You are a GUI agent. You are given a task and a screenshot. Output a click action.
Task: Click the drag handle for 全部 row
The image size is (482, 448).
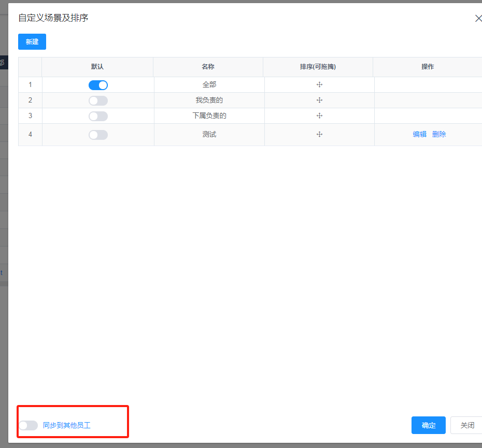pos(319,85)
